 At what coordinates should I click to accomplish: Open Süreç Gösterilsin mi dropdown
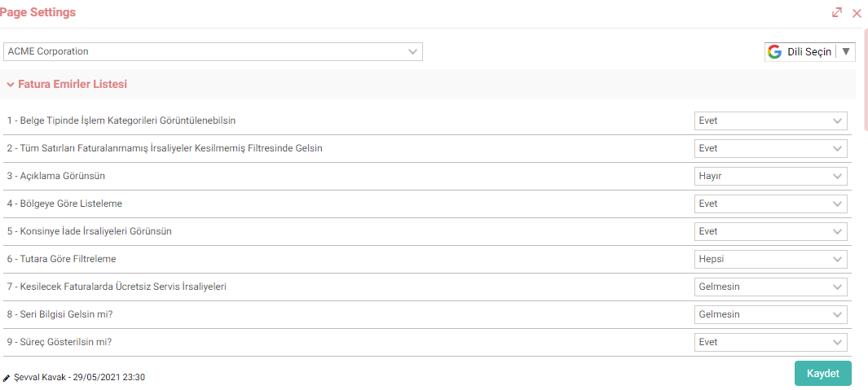(x=770, y=342)
